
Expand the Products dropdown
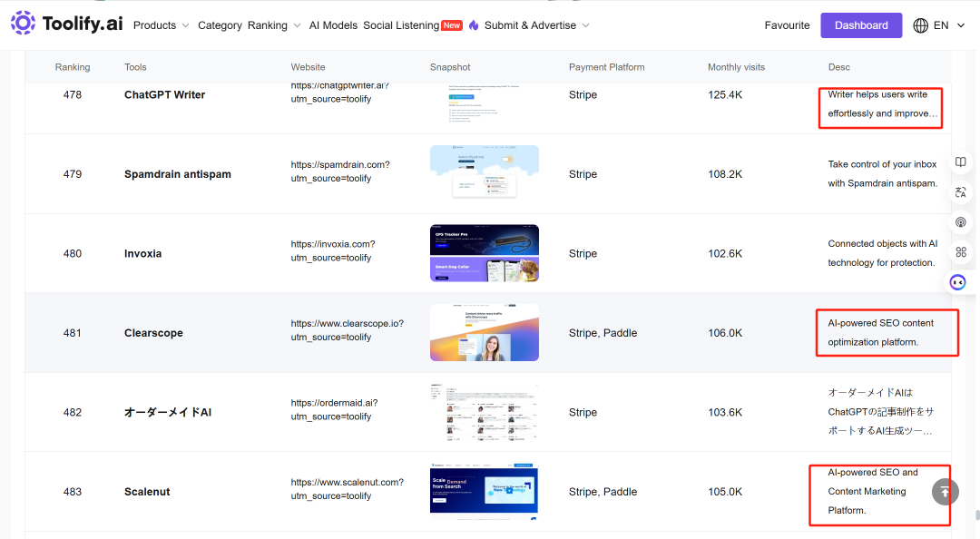coord(161,25)
